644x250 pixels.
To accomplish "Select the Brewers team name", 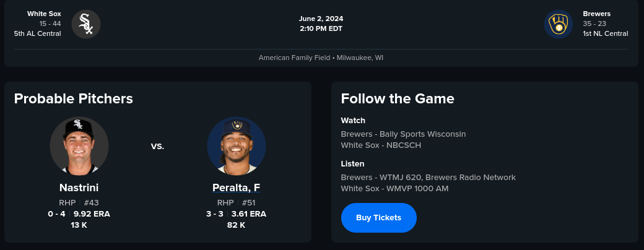I will 596,14.
